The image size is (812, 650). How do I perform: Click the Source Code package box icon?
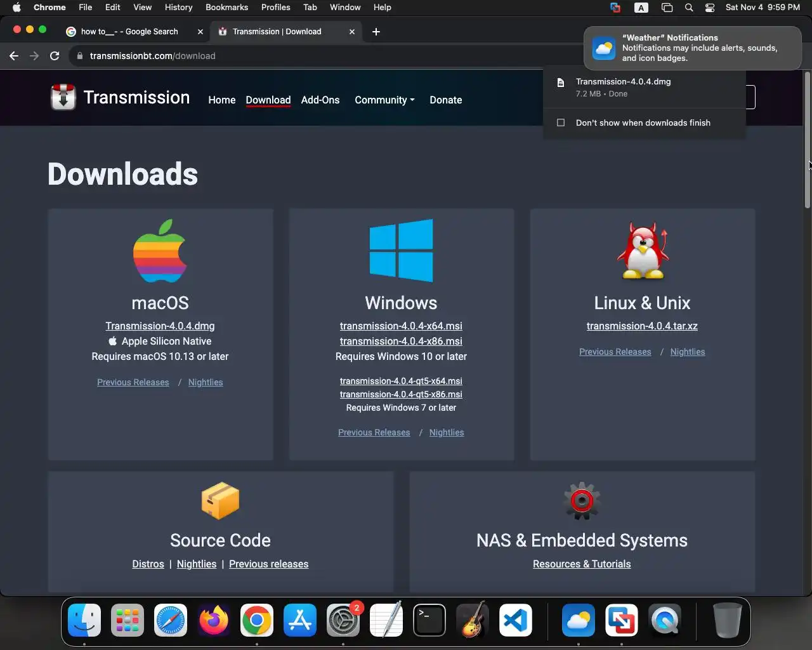pos(220,500)
